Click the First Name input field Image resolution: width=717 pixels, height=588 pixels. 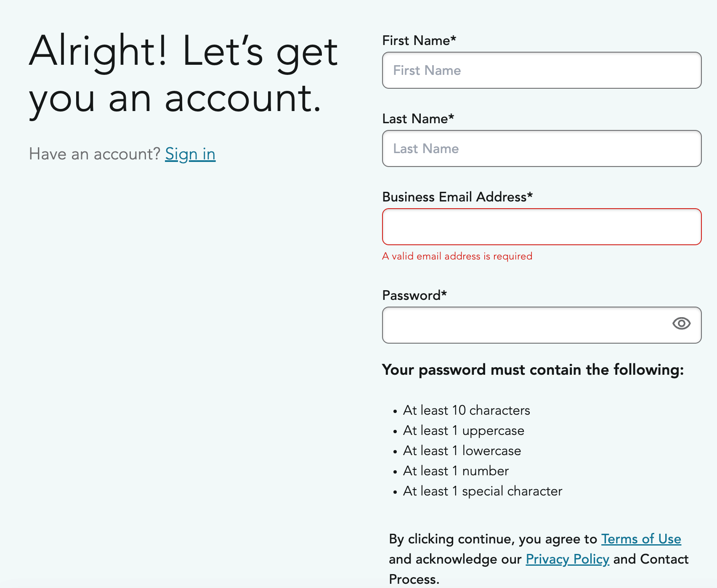click(542, 70)
